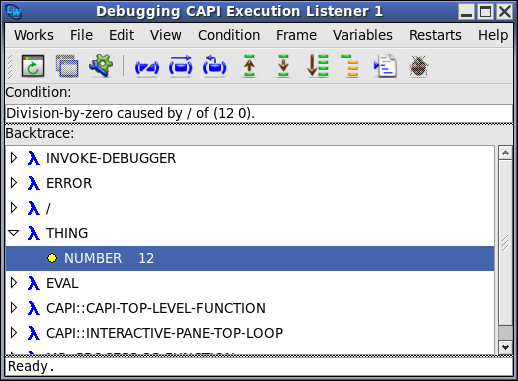Click the backtrace tree orange-bars icon
The width and height of the screenshot is (518, 381).
(x=350, y=66)
